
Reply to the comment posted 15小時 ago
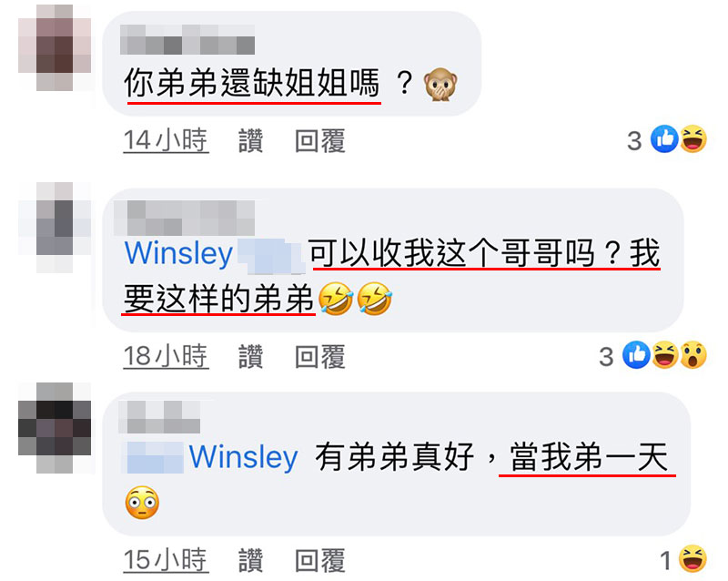(x=320, y=560)
